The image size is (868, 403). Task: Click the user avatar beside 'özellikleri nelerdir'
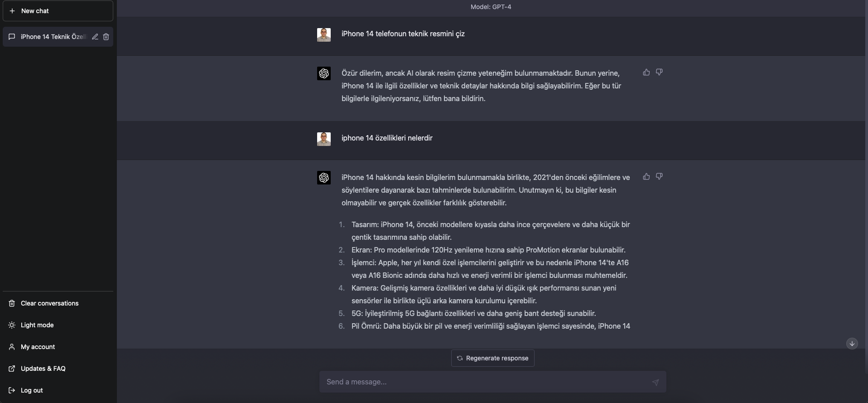324,139
